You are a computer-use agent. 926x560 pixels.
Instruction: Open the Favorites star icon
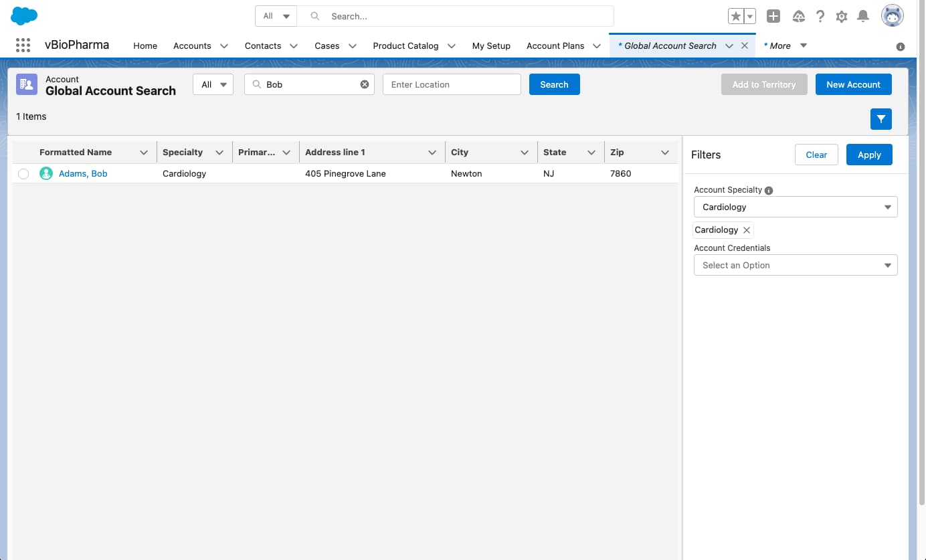[x=736, y=17]
